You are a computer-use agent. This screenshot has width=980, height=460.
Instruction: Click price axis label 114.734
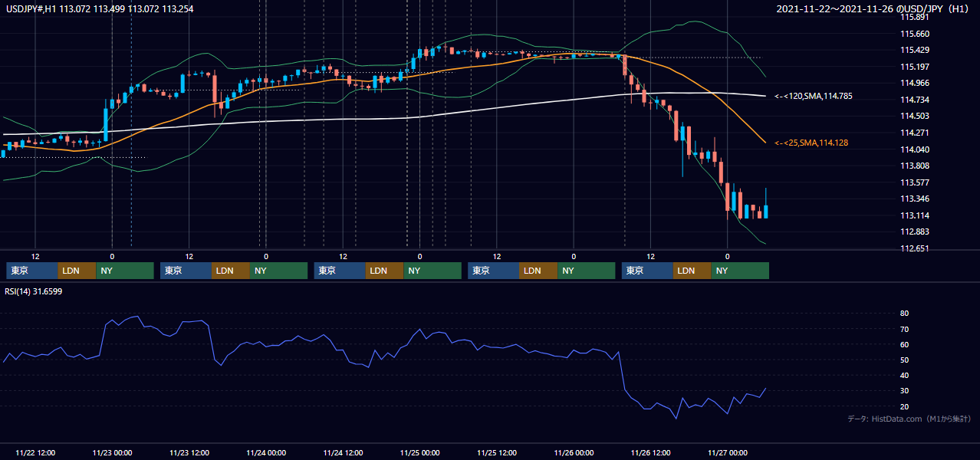pyautogui.click(x=914, y=100)
